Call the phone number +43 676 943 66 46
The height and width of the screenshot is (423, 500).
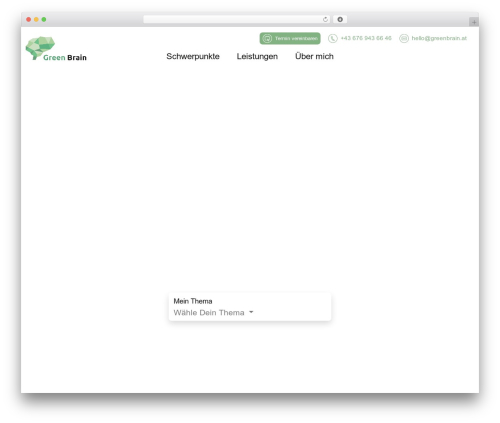[x=366, y=38]
